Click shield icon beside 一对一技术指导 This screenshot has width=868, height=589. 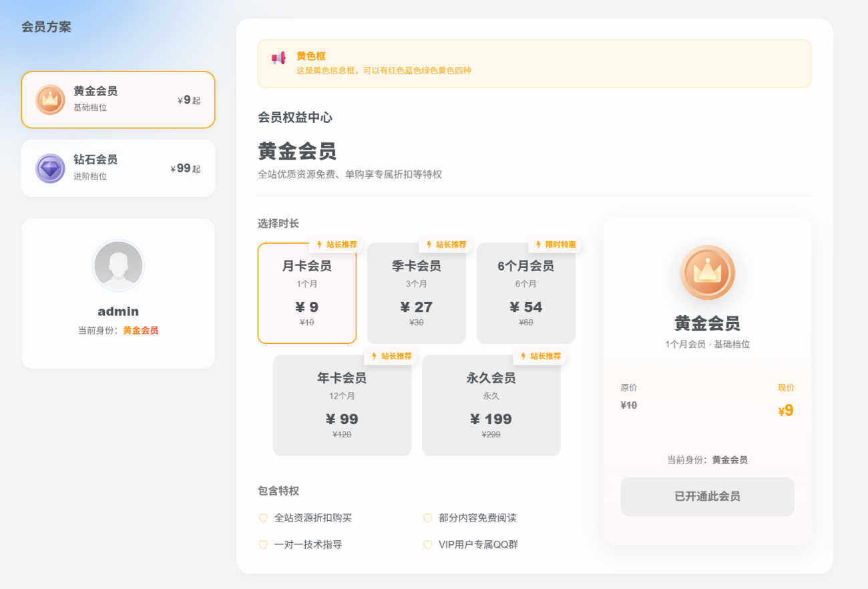point(263,545)
